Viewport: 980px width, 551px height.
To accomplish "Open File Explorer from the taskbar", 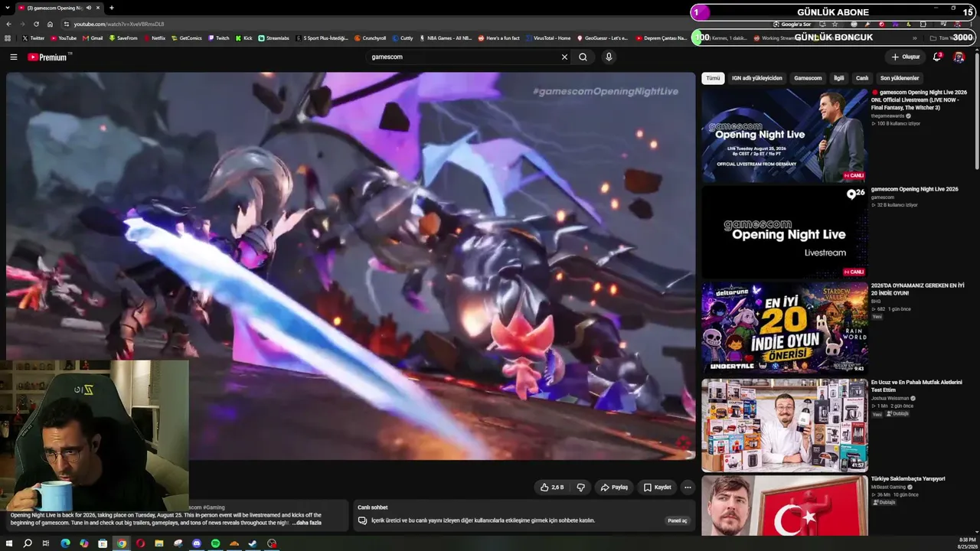I will [x=159, y=543].
